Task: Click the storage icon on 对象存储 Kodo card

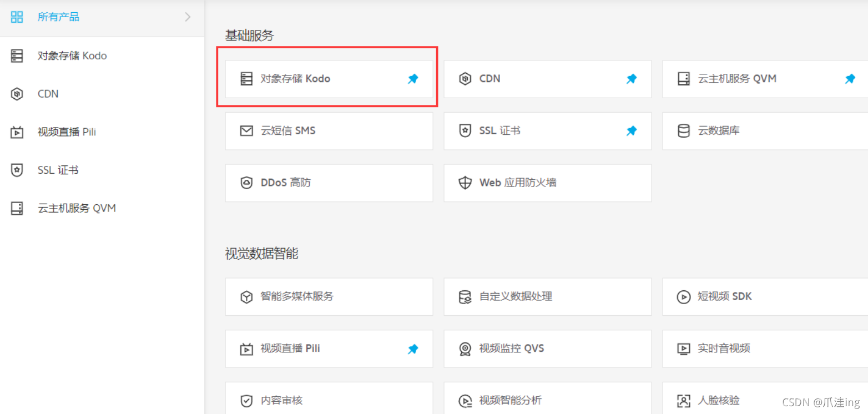Action: 246,79
